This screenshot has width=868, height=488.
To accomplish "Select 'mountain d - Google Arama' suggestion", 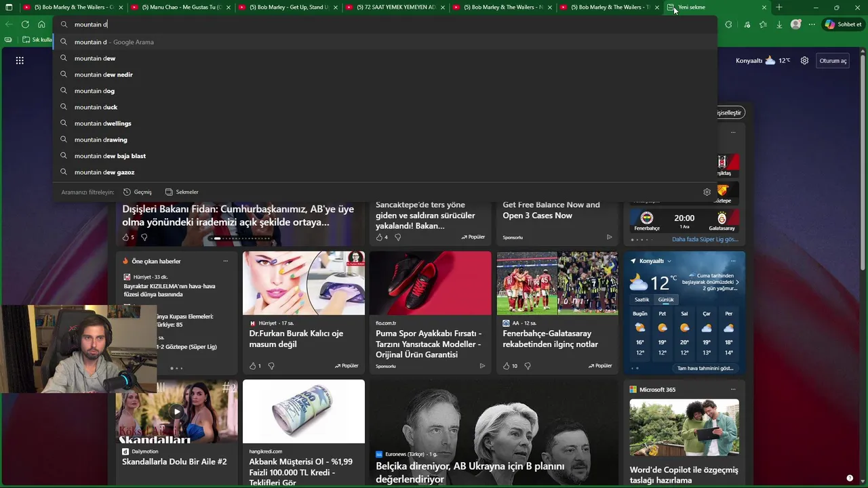I will tap(384, 42).
